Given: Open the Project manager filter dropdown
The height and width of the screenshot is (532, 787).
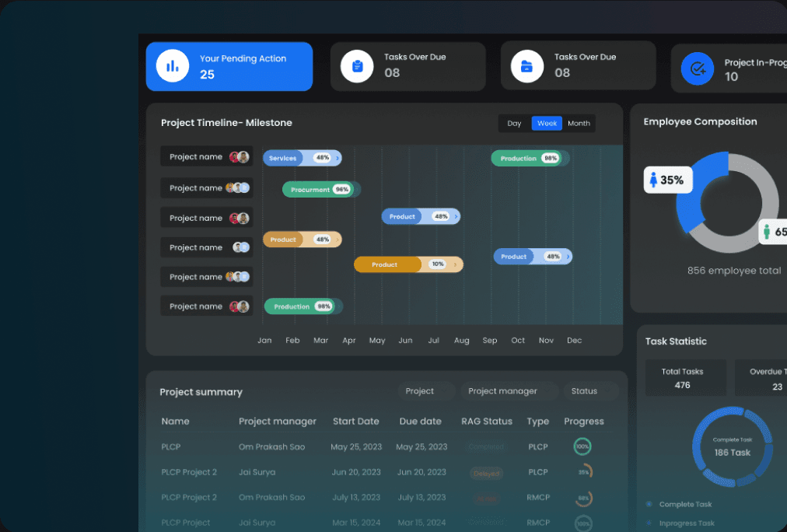Looking at the screenshot, I should coord(509,391).
